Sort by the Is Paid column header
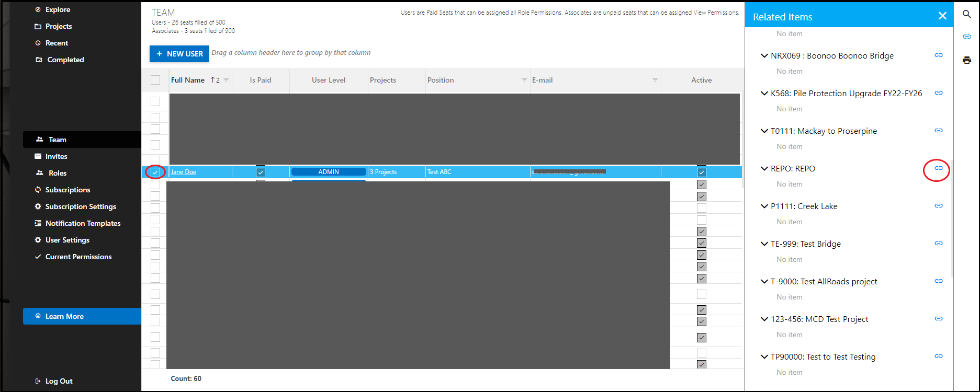The image size is (980, 392). 261,80
